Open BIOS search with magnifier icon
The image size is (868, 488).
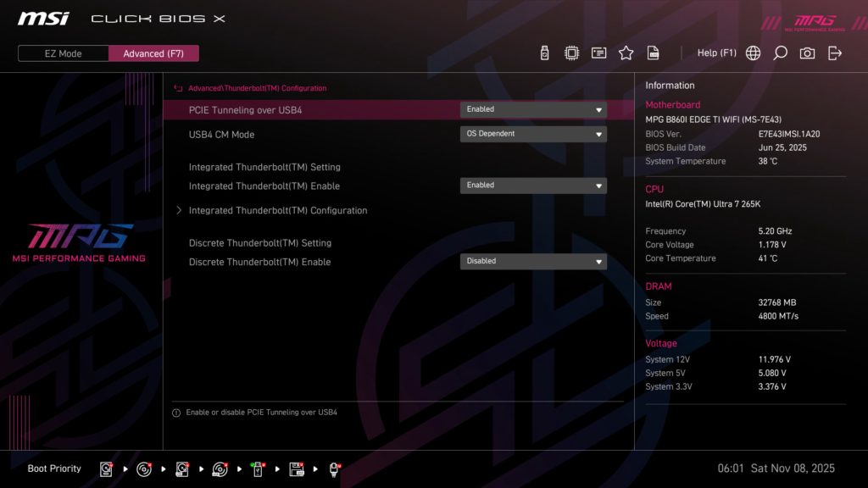pos(779,53)
